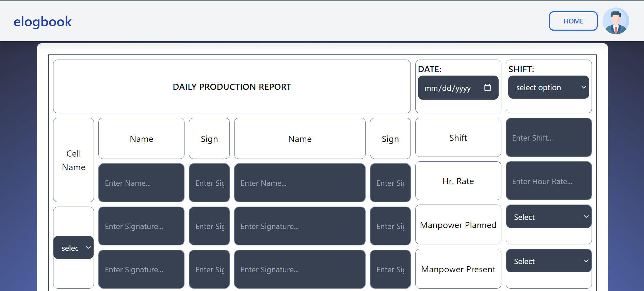Open the Manpower Planned Select dropdown
The width and height of the screenshot is (644, 291).
549,217
